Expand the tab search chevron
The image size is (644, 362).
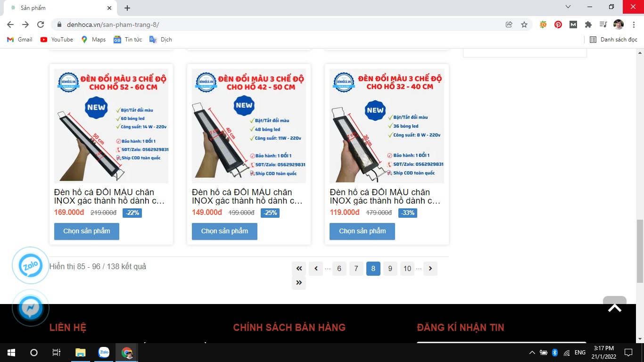pyautogui.click(x=568, y=7)
